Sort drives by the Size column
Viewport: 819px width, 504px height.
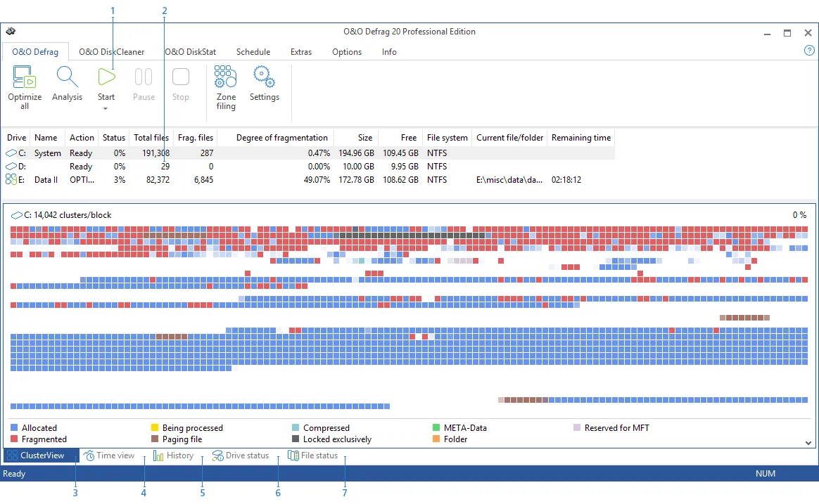click(364, 137)
